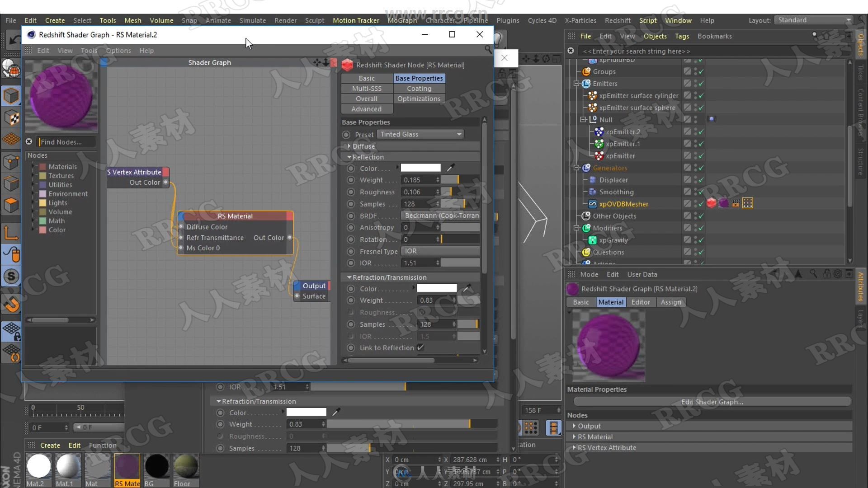Expand the RS Vertex Attribute node entry
868x488 pixels.
click(574, 448)
